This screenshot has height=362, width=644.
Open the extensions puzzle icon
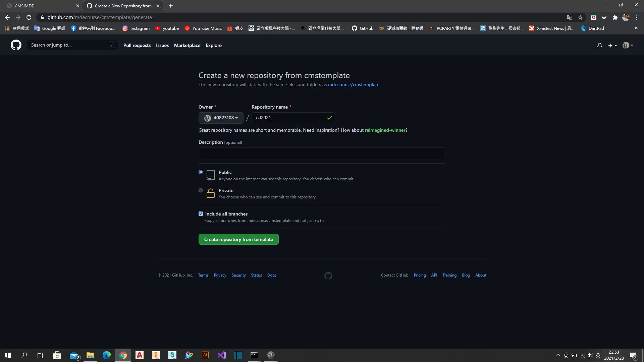coord(615,17)
